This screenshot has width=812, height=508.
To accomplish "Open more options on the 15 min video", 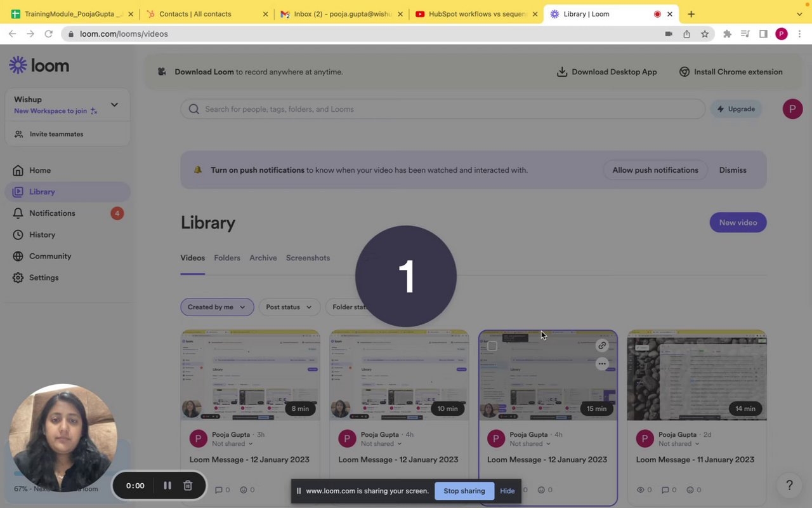I will [x=602, y=364].
